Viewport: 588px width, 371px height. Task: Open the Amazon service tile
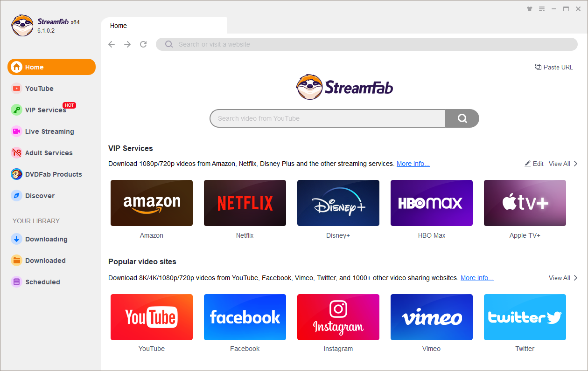point(152,203)
